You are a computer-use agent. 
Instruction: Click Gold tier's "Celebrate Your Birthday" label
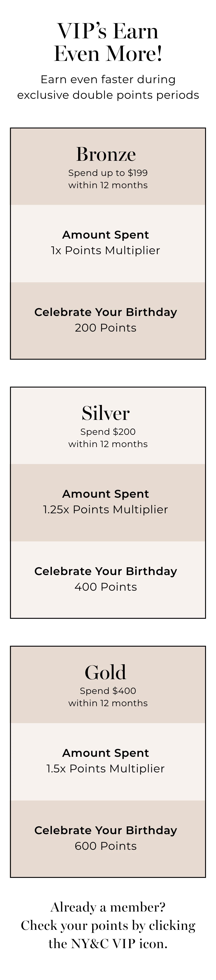pos(106,830)
